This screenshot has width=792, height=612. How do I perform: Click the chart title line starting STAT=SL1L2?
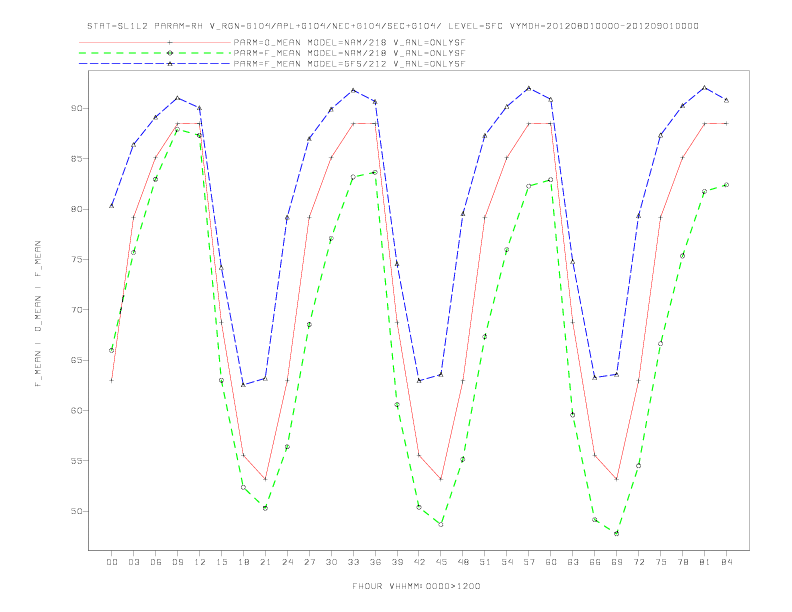[x=393, y=26]
